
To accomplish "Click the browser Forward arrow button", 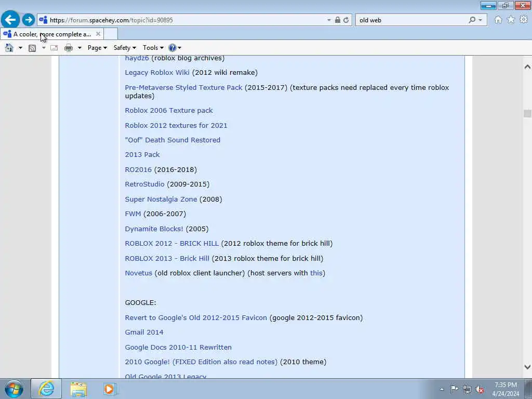I will click(29, 20).
